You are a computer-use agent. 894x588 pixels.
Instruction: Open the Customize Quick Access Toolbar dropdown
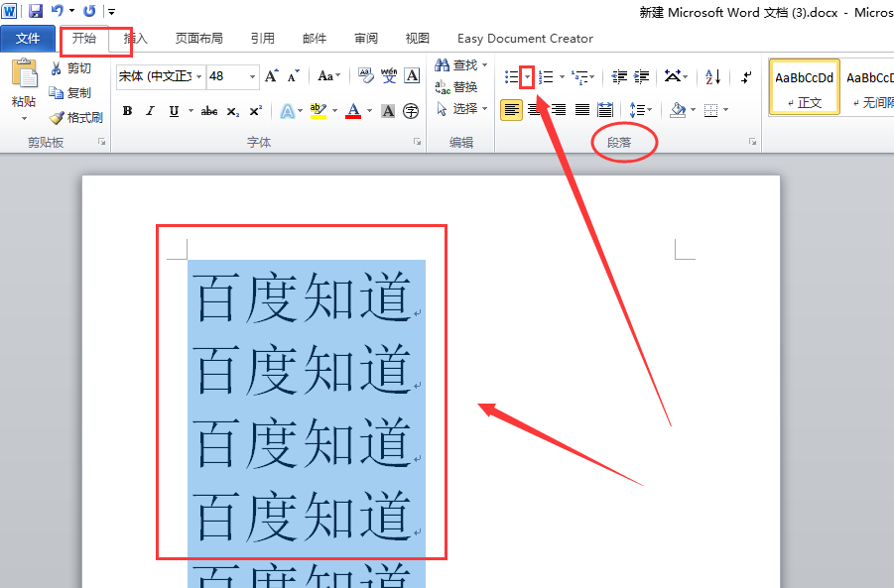coord(112,11)
